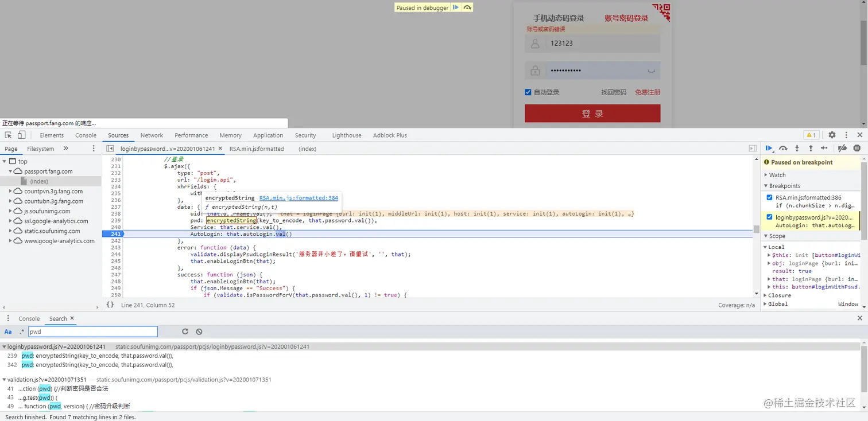Viewport: 868px width, 421px height.
Task: Open the 免费注册 link
Action: [x=648, y=92]
